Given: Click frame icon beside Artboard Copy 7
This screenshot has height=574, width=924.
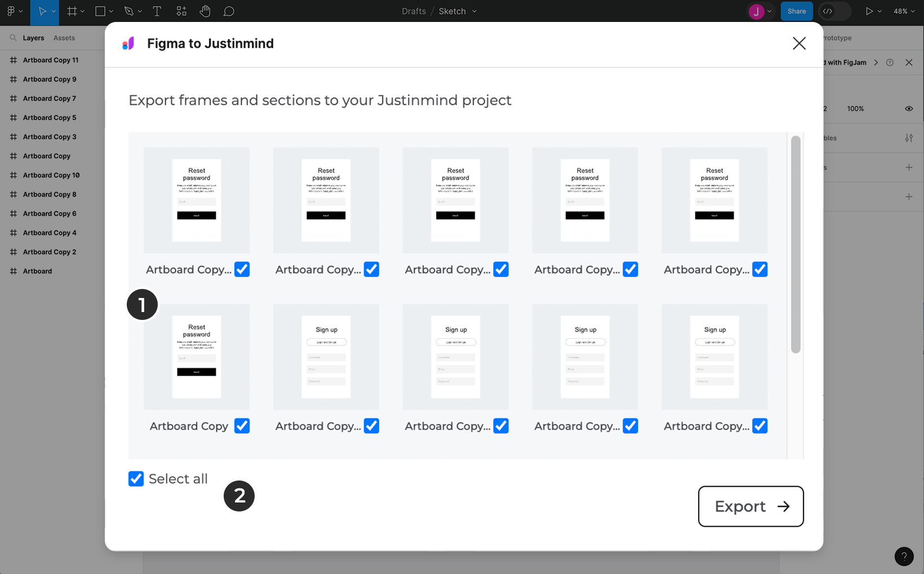Looking at the screenshot, I should point(13,99).
